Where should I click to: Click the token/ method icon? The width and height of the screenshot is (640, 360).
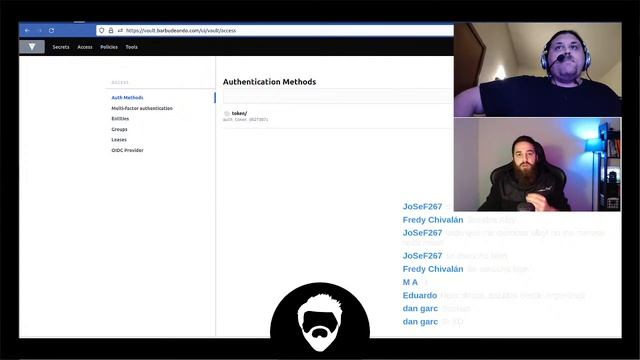tap(227, 113)
